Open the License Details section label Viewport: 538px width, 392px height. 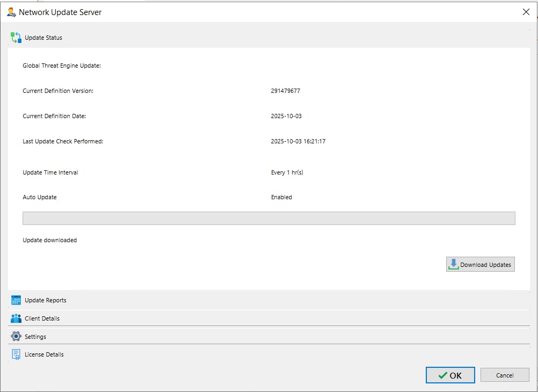44,354
